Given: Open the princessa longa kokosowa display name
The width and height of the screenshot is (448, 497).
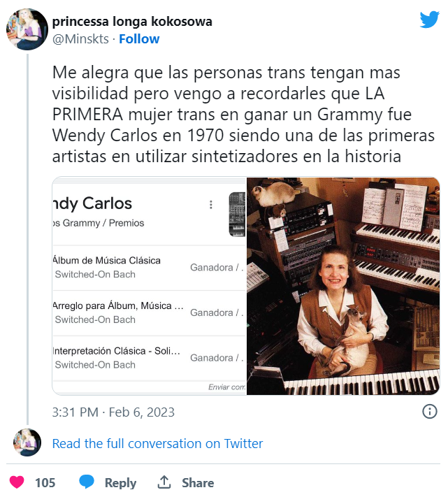Looking at the screenshot, I should pos(132,22).
